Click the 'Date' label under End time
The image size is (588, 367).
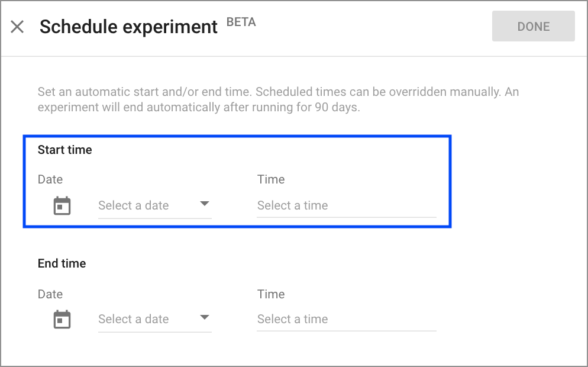click(50, 295)
